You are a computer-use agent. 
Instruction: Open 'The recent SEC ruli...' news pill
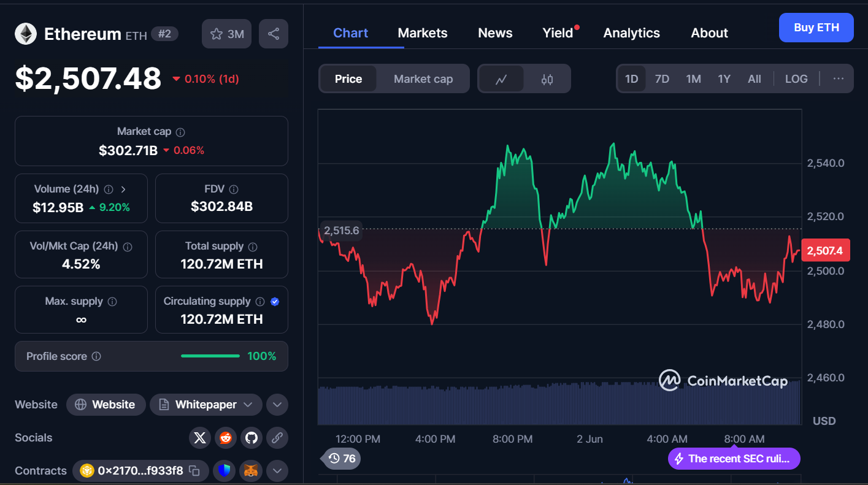point(734,459)
